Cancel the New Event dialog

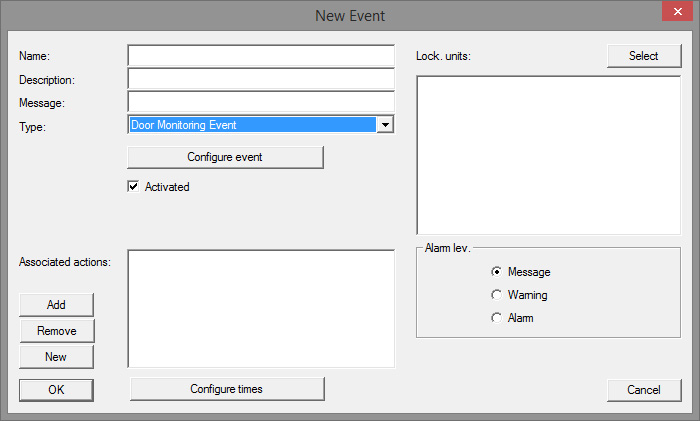tap(644, 390)
